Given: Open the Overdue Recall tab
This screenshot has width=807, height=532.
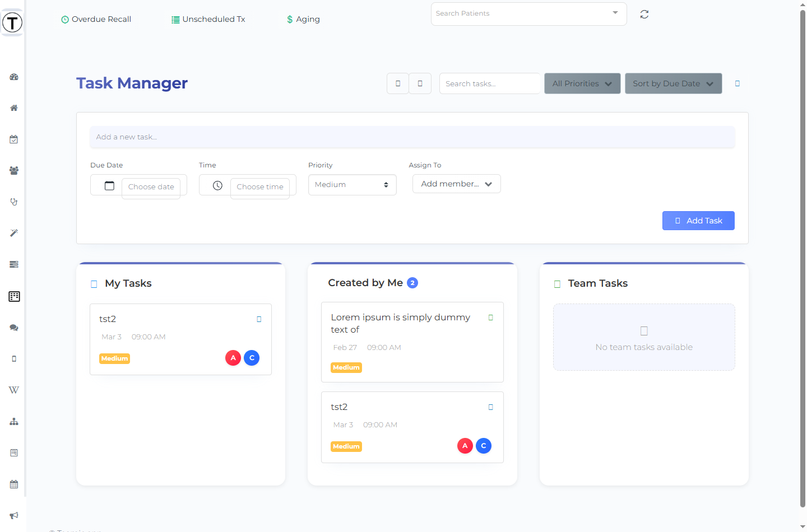Looking at the screenshot, I should (x=96, y=19).
